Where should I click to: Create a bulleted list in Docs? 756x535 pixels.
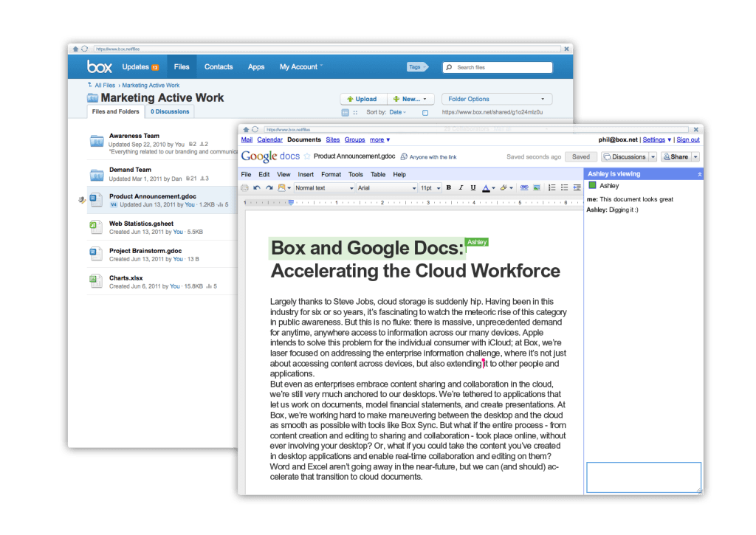pyautogui.click(x=564, y=187)
